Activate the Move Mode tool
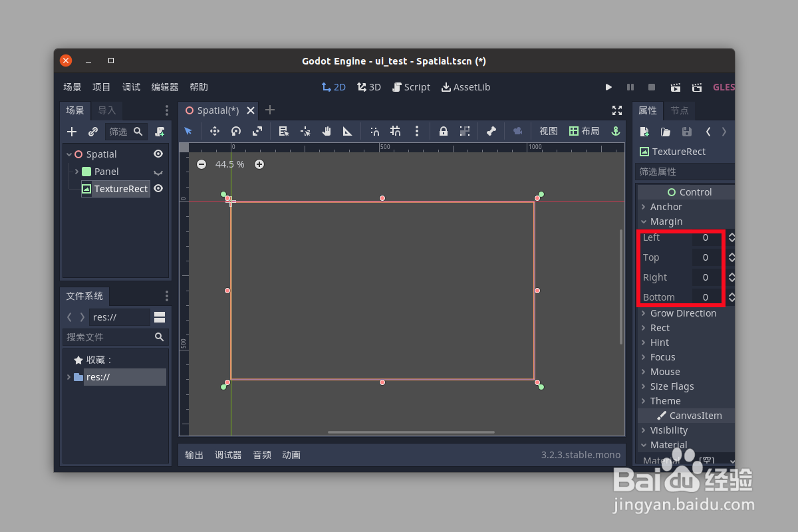The height and width of the screenshot is (532, 798). (215, 131)
